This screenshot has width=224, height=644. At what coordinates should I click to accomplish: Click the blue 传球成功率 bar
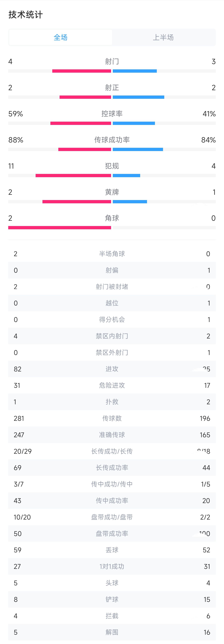click(x=138, y=149)
